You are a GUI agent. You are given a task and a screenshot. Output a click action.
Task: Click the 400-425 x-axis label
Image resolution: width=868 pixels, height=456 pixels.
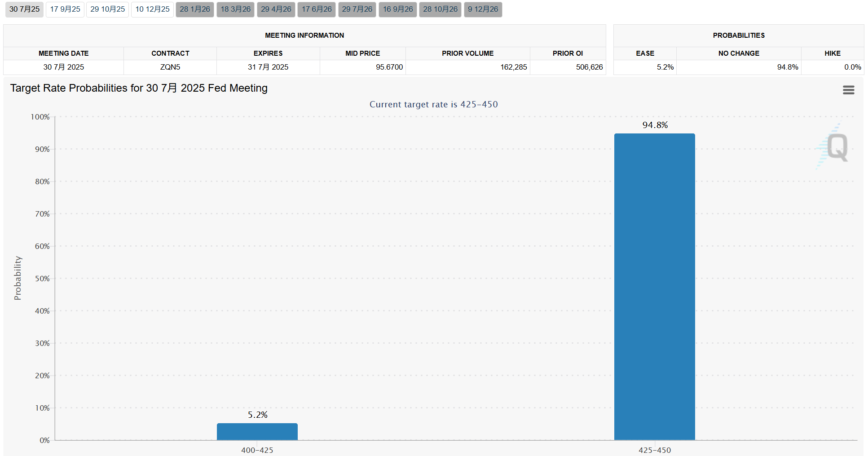[257, 450]
